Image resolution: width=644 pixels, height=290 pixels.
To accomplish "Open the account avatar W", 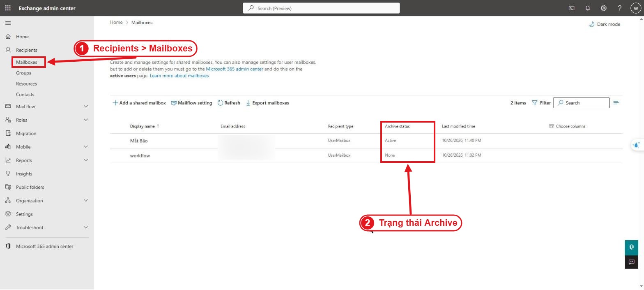I will pos(635,8).
